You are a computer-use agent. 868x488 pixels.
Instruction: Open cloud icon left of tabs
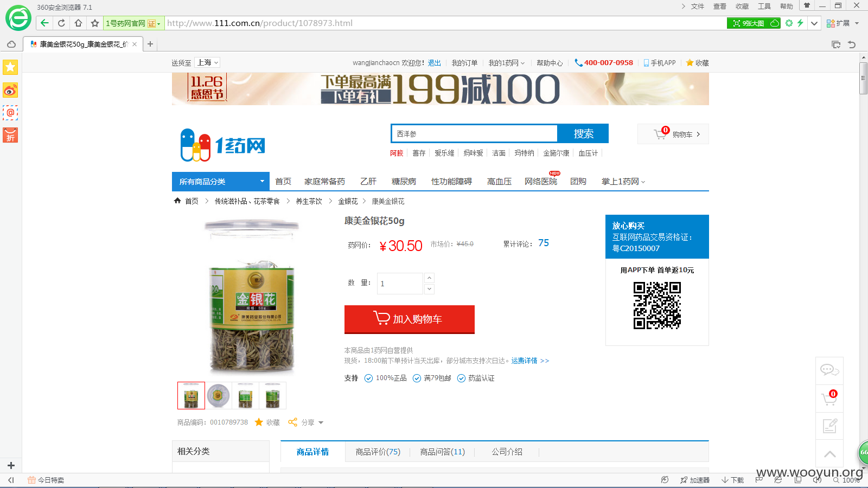[x=11, y=44]
